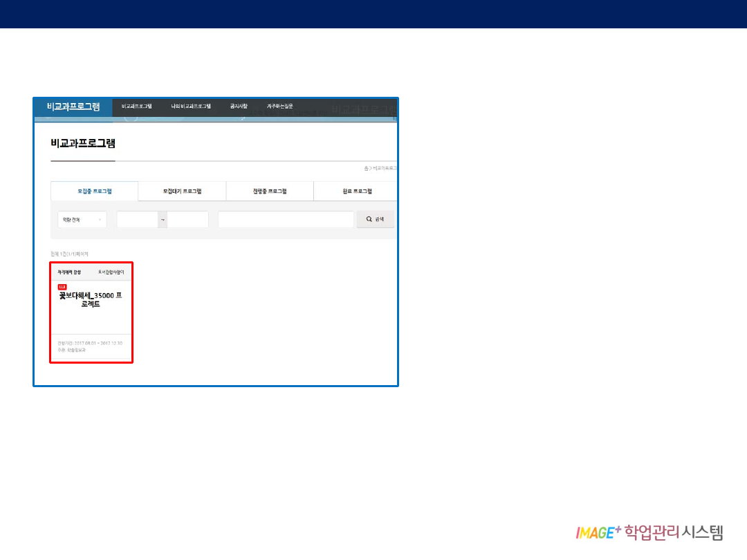Open the 나의비교과프로그램 menu item
The width and height of the screenshot is (747, 560).
coord(191,106)
